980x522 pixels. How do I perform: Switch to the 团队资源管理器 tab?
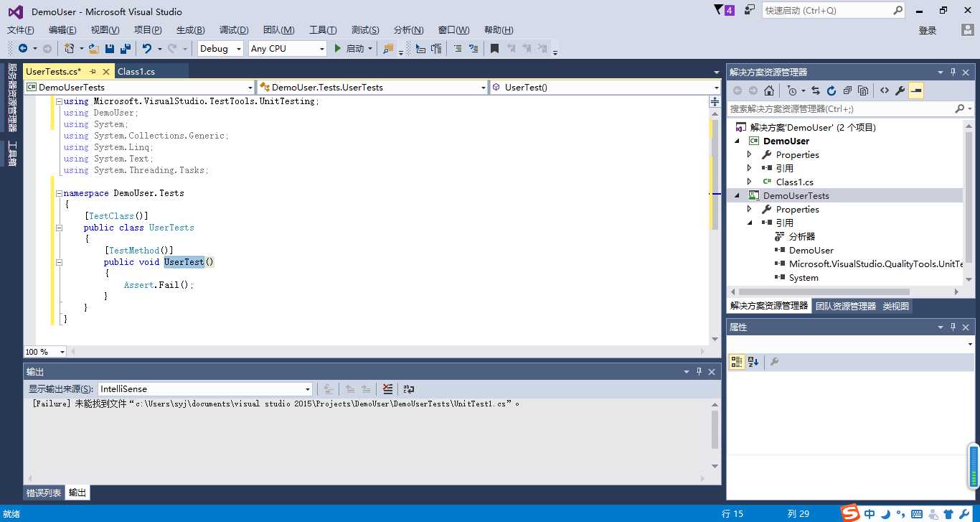846,306
